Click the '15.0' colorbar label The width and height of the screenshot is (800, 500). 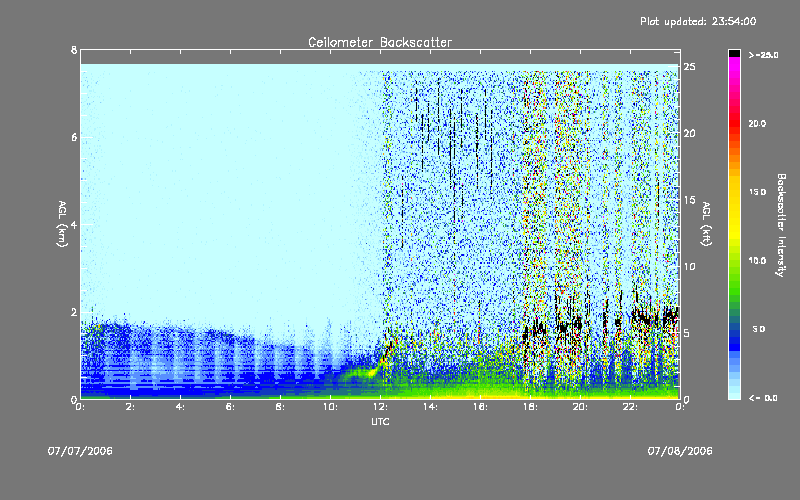(x=757, y=192)
